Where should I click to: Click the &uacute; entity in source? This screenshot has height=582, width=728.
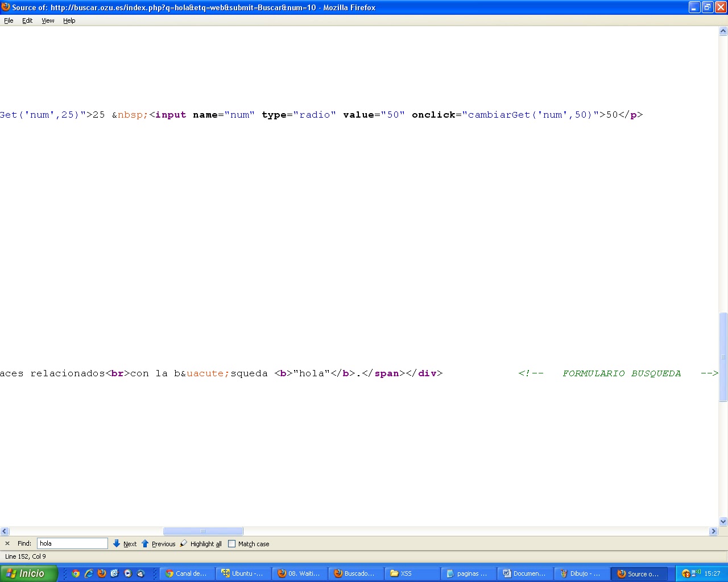pos(205,373)
